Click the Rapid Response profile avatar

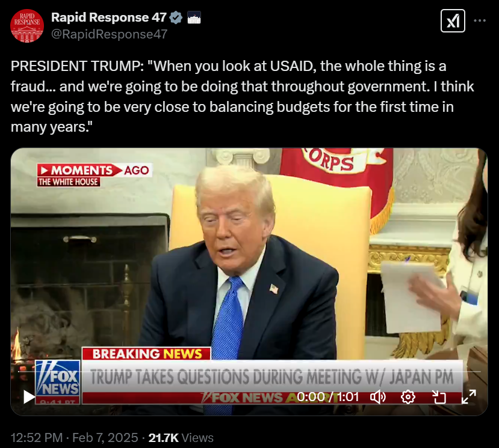27,26
